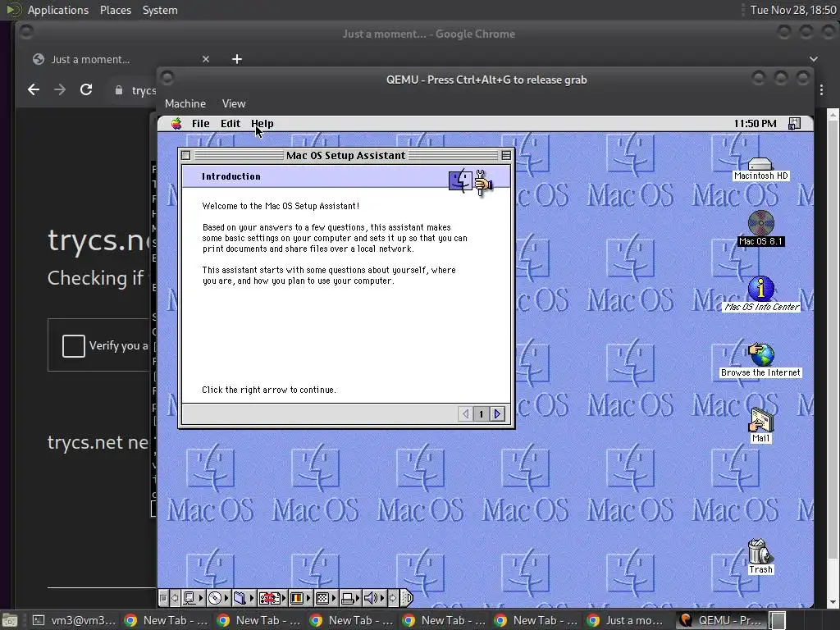Screen dimensions: 840x630
Task: Open the application switcher icon beside the clock
Action: (794, 124)
